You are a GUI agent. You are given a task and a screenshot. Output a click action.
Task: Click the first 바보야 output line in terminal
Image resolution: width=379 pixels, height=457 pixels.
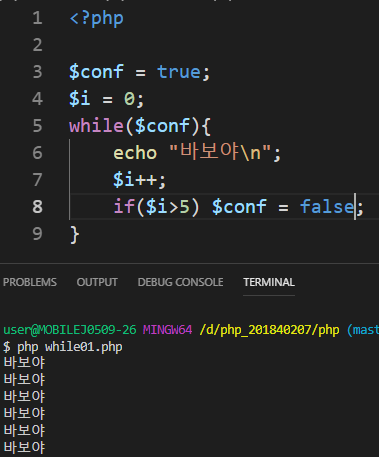[24, 363]
